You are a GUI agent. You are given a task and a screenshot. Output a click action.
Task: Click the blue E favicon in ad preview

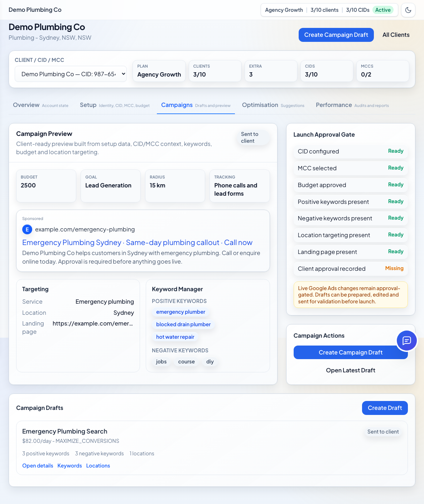pos(27,229)
